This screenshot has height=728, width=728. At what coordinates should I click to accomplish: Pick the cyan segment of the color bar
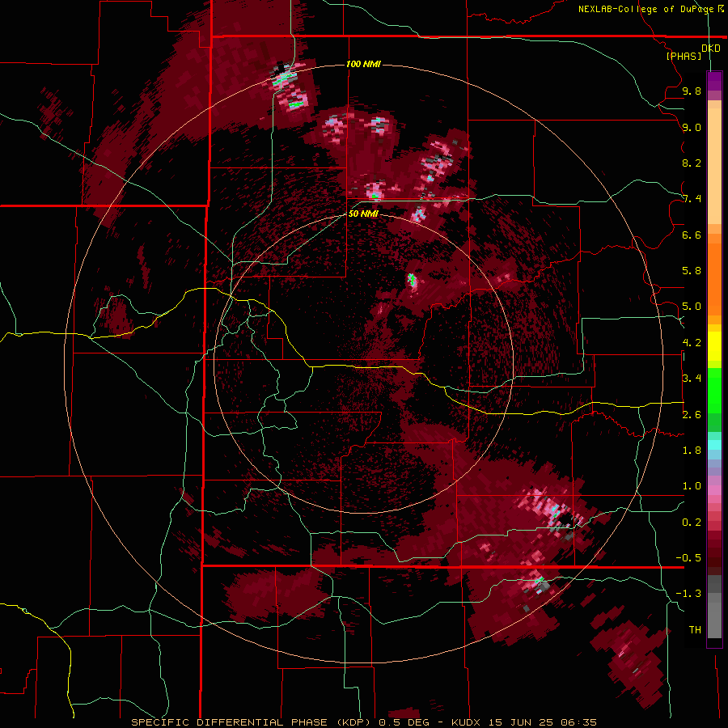[x=714, y=445]
